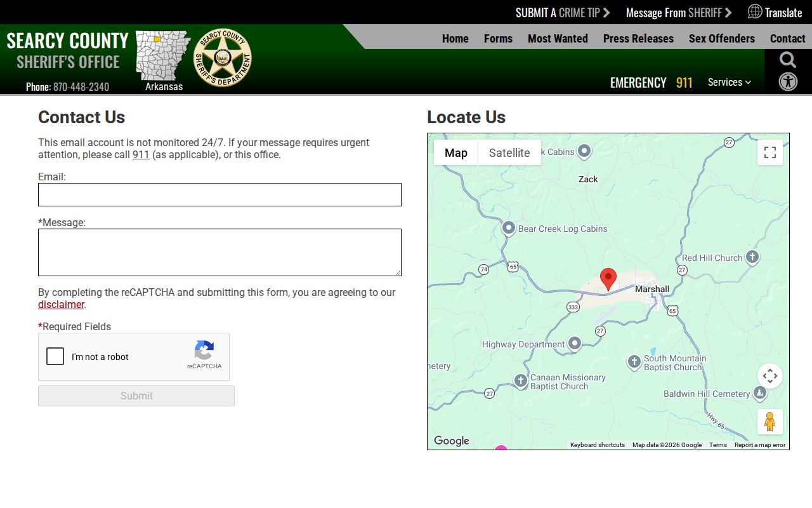This screenshot has height=508, width=812.
Task: Click the Translate globe icon
Action: click(x=755, y=11)
